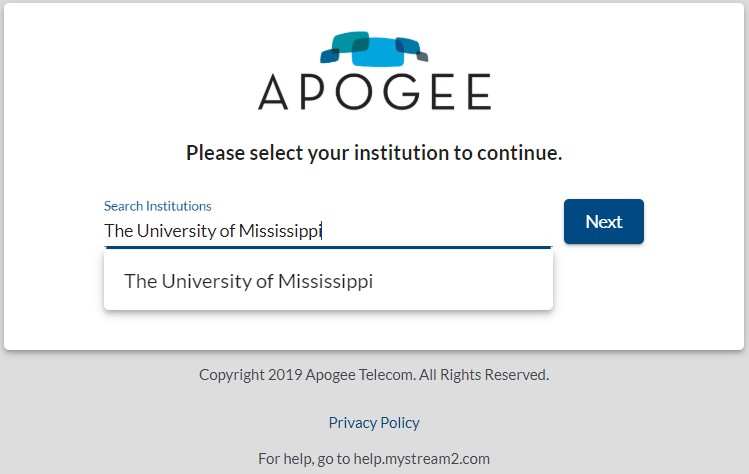The height and width of the screenshot is (474, 749).
Task: Click the word University in the search field
Action: pyautogui.click(x=177, y=231)
